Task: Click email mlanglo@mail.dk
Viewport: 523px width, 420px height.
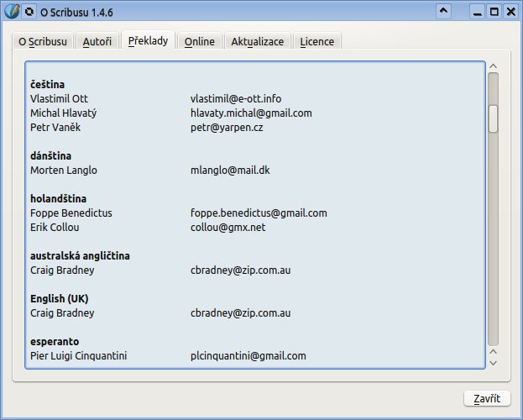Action: coord(230,171)
